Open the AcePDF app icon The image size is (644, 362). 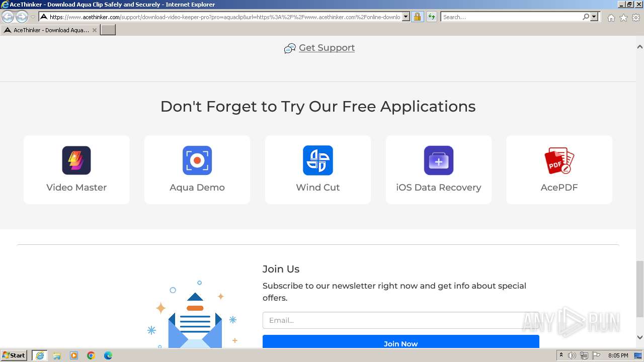click(x=559, y=160)
